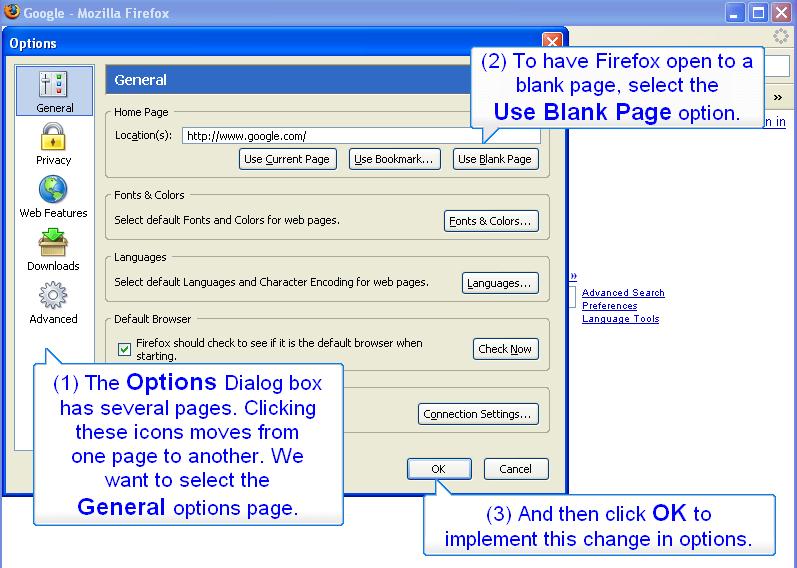Open Language Tools link on Google page
The width and height of the screenshot is (797, 568).
(x=621, y=319)
